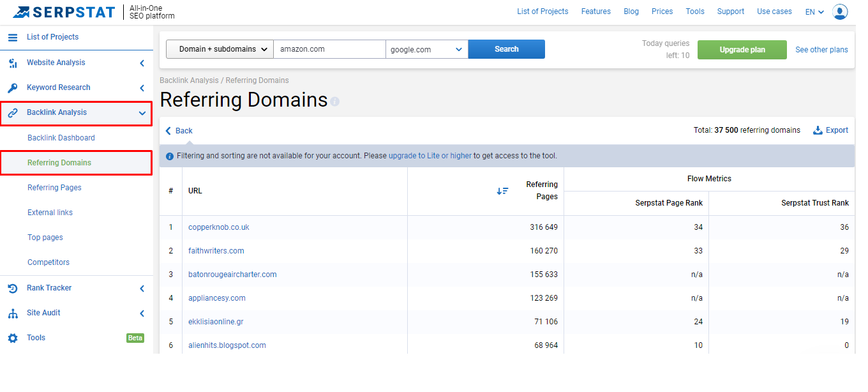Image resolution: width=868 pixels, height=392 pixels.
Task: Click the Tools gear icon
Action: click(13, 338)
